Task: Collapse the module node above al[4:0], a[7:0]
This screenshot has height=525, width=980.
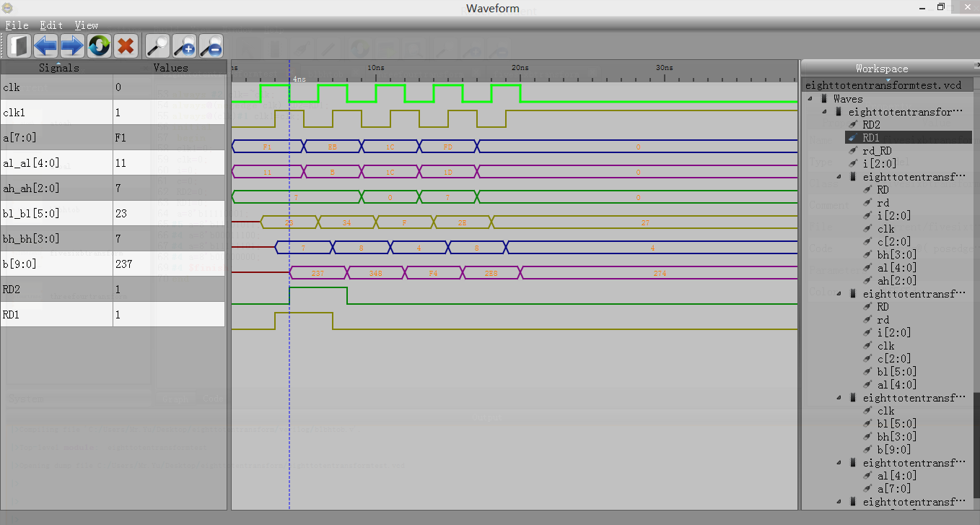Action: (839, 463)
